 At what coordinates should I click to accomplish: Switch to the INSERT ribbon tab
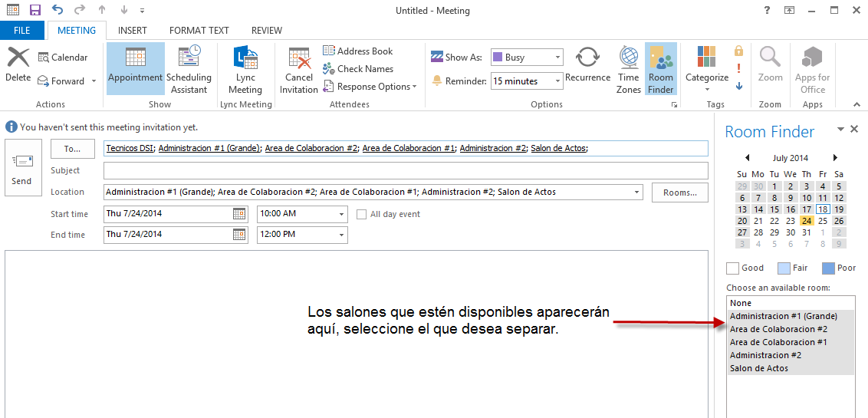point(133,31)
